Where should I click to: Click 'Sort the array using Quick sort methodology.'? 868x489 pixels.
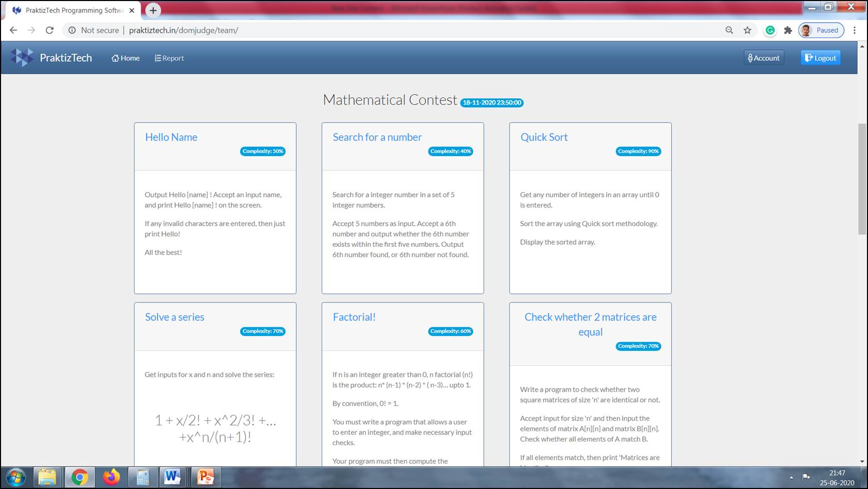coord(589,224)
